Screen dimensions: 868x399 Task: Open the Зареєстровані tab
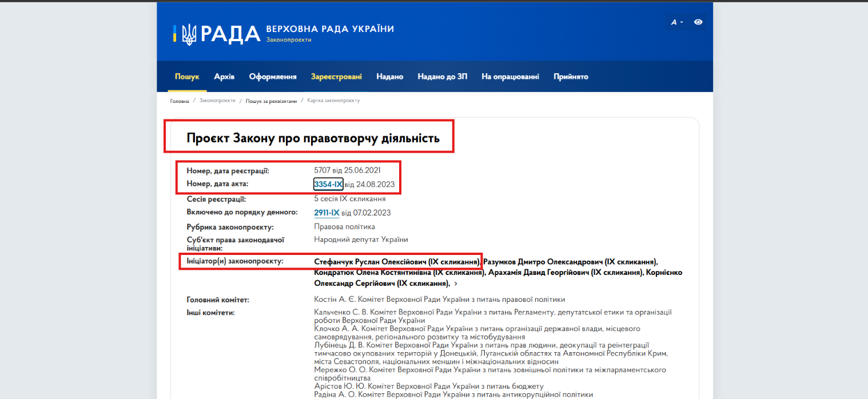pos(336,77)
